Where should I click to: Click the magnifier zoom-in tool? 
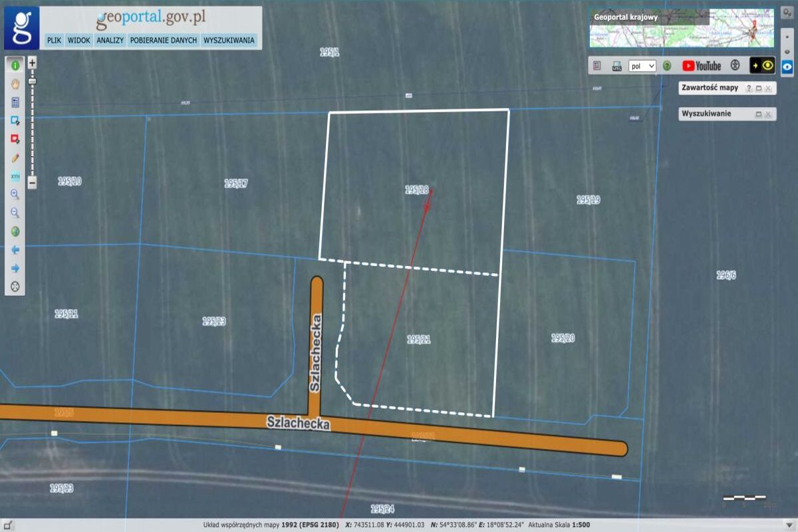[15, 195]
